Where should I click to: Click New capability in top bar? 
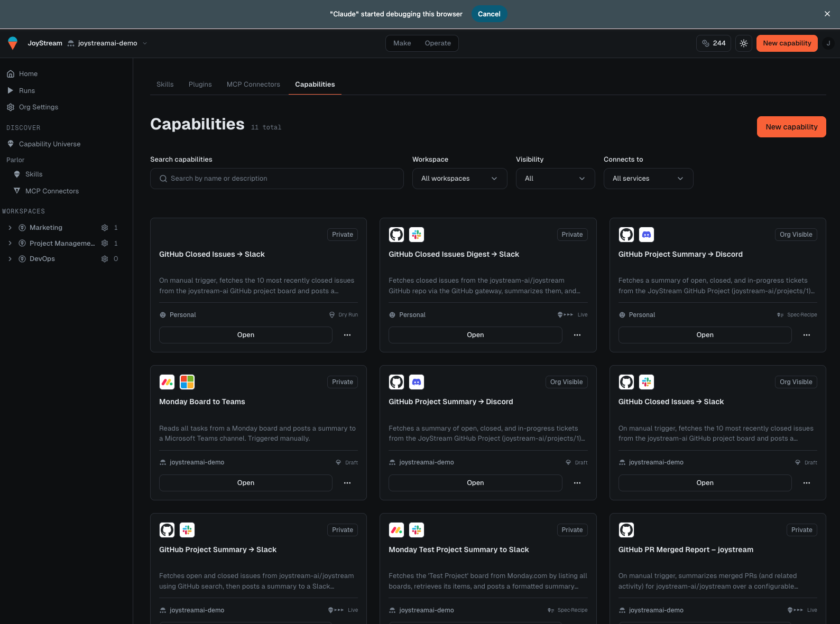(x=787, y=43)
